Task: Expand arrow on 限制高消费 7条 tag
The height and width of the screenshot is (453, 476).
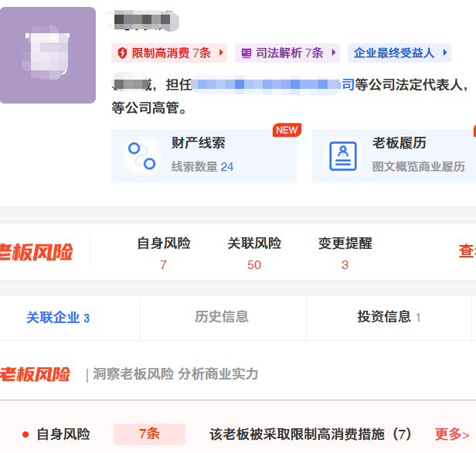Action: [221, 53]
